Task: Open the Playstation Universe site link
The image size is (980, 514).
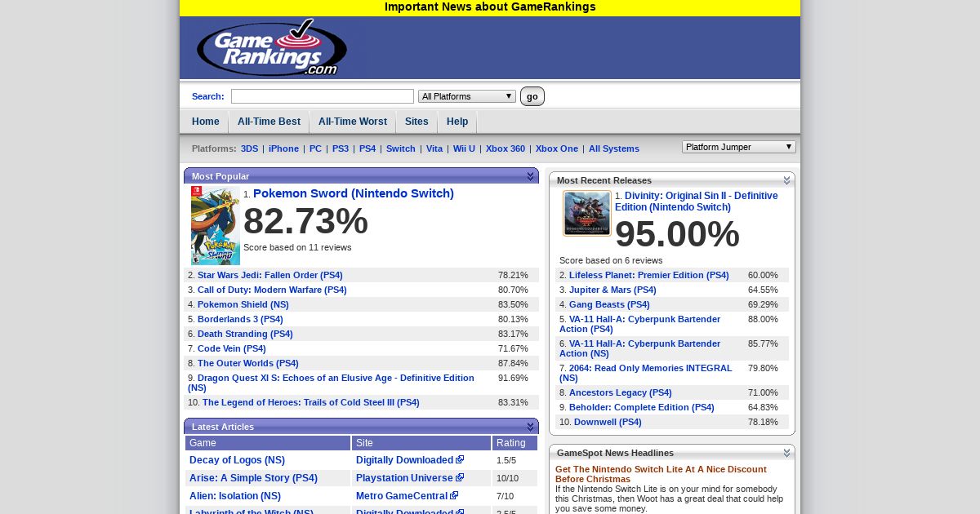Action: click(x=404, y=478)
